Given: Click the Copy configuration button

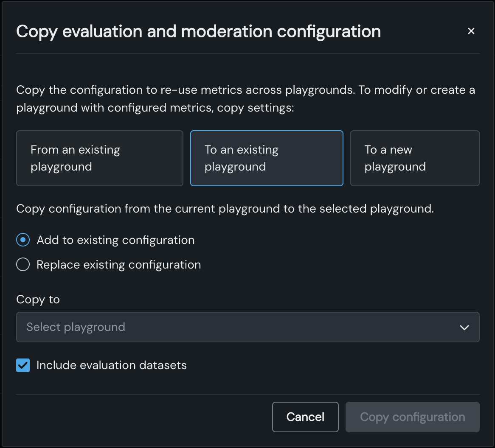Looking at the screenshot, I should [412, 417].
